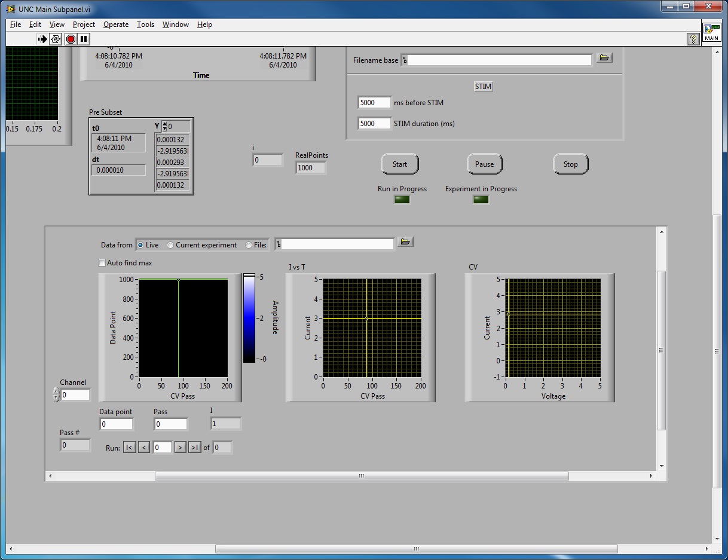728x560 pixels.
Task: Select the File data source radio button
Action: [x=249, y=245]
